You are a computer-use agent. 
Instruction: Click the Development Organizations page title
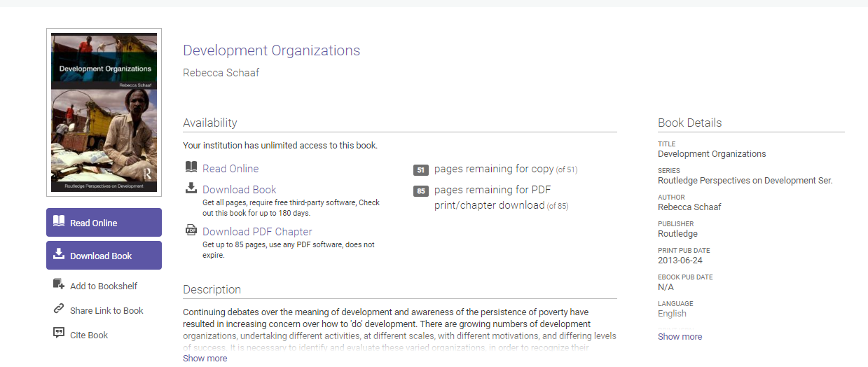point(272,50)
